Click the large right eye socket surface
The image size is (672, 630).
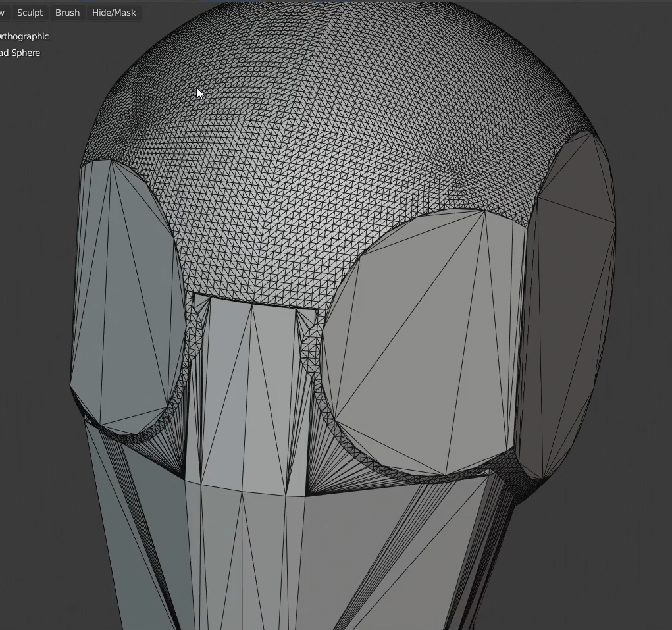421,342
